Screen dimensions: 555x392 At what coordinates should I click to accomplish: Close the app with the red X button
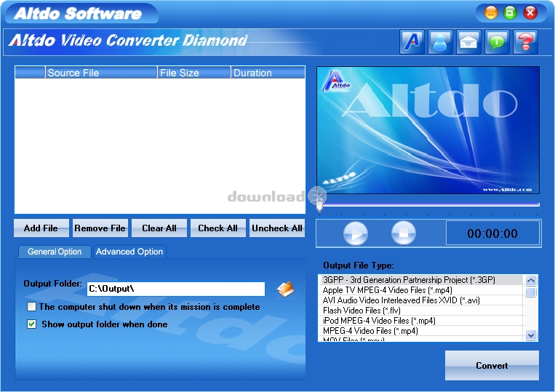coord(530,13)
